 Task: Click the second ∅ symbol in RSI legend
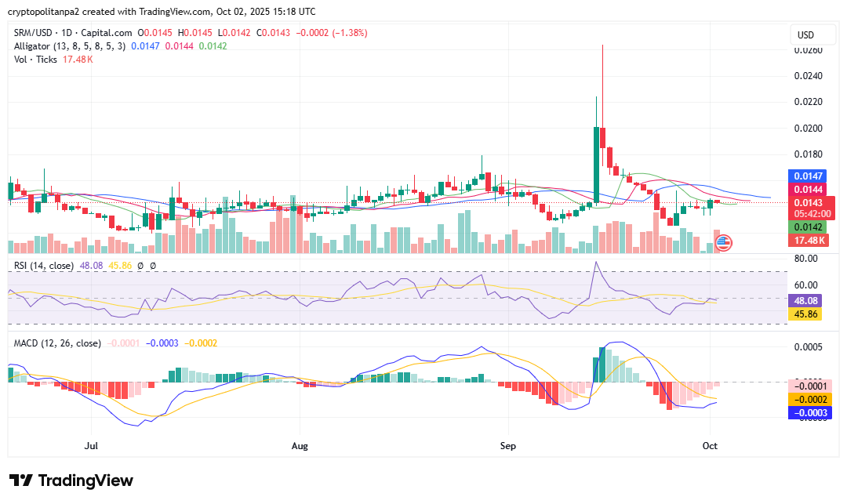(x=153, y=266)
